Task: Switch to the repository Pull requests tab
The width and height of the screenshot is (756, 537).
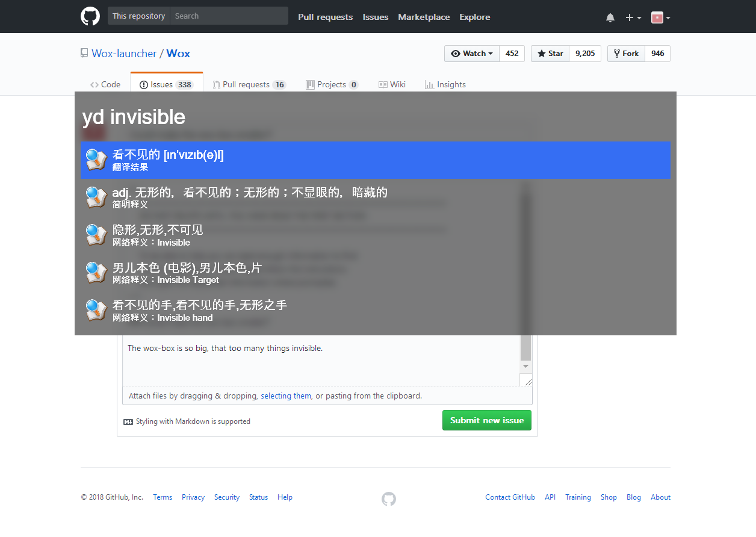Action: pyautogui.click(x=249, y=84)
